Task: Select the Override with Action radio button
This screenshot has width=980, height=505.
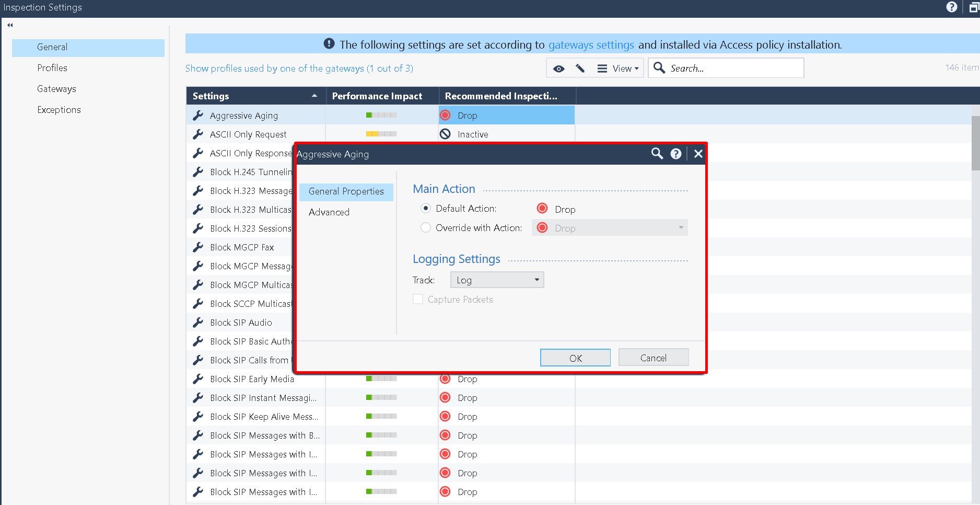Action: (426, 228)
